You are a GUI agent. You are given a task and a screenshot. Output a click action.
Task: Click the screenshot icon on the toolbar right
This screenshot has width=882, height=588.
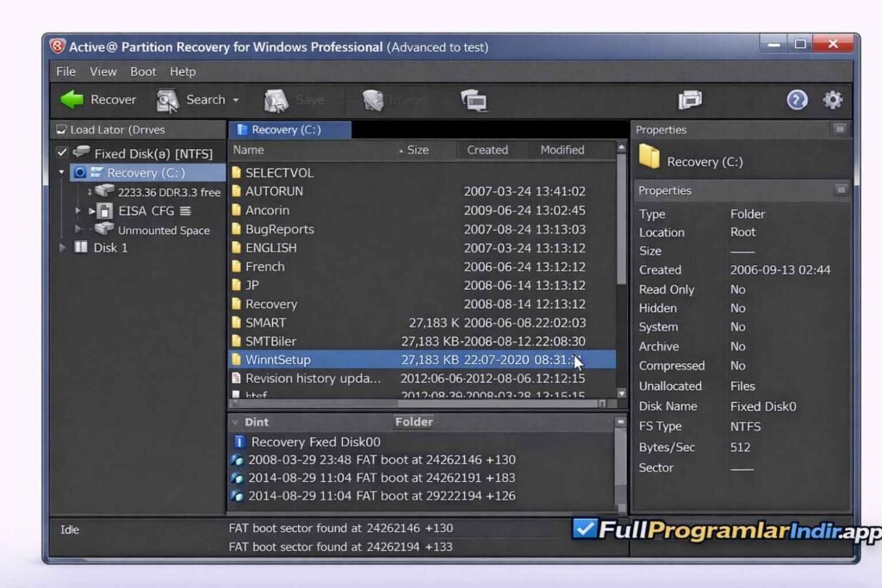click(692, 100)
